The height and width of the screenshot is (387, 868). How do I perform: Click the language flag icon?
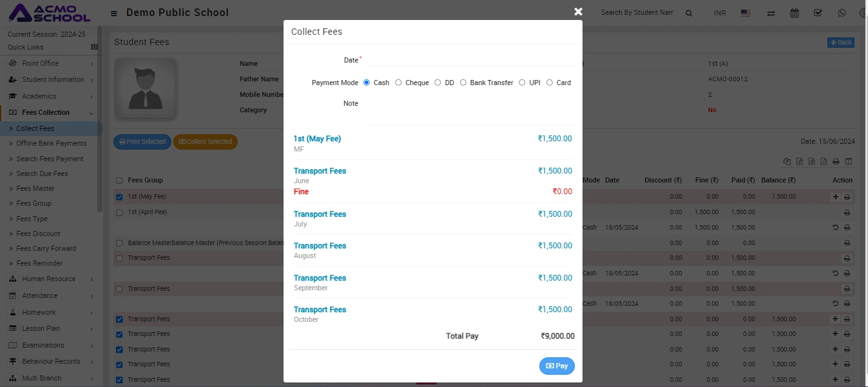(746, 13)
